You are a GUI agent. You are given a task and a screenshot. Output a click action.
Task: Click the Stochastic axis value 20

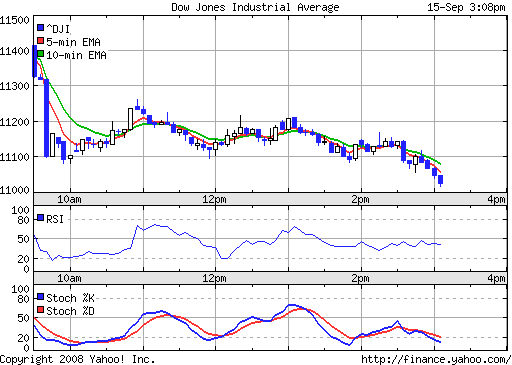point(24,338)
